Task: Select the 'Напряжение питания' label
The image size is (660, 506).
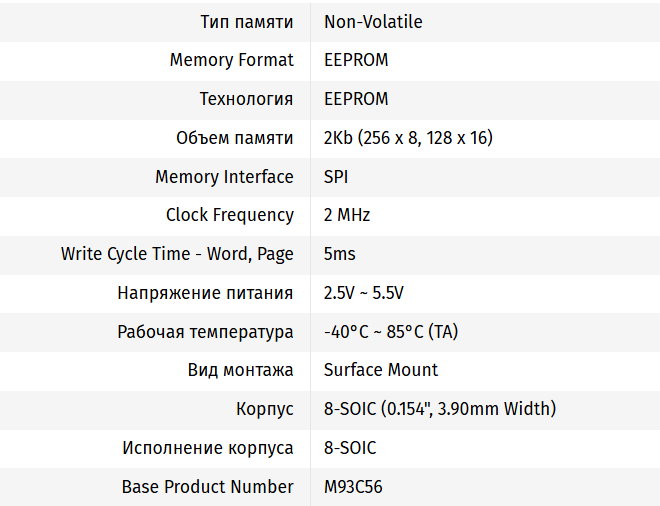Action: click(x=205, y=293)
